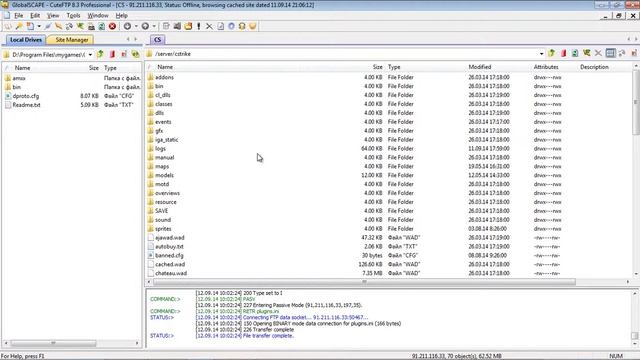
Task: Click the Upload arrow toolbar icon
Action: click(145, 26)
